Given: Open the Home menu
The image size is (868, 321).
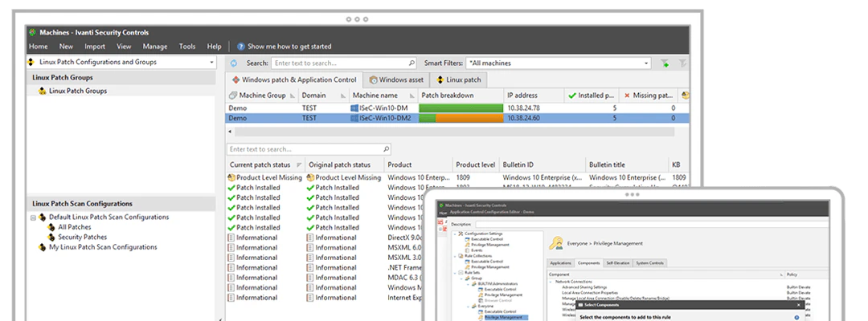Looking at the screenshot, I should pyautogui.click(x=39, y=47).
